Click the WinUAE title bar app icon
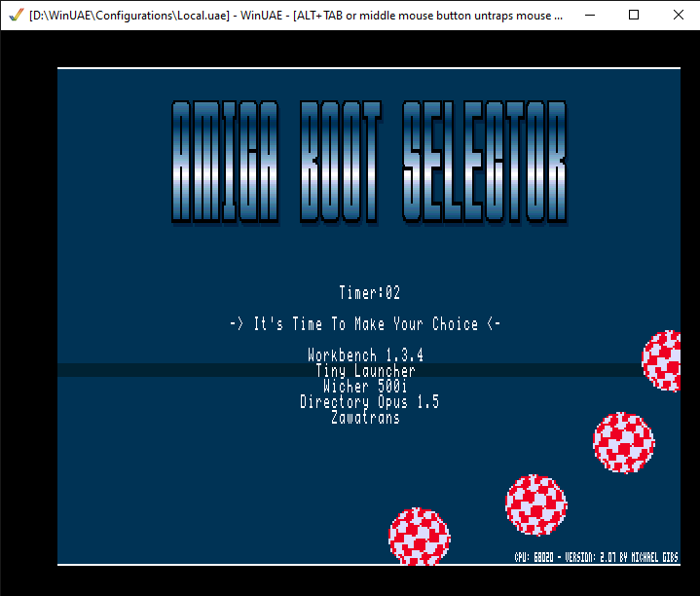 pos(17,16)
